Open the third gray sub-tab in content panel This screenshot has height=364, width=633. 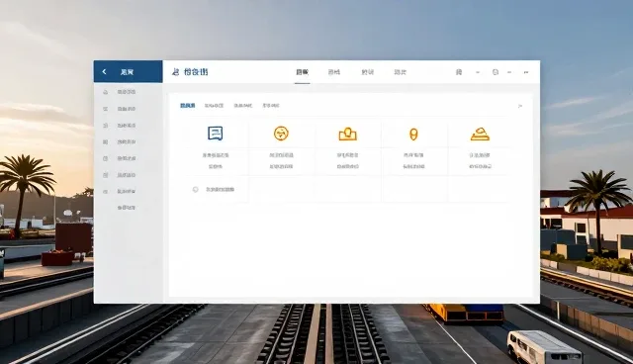(243, 105)
